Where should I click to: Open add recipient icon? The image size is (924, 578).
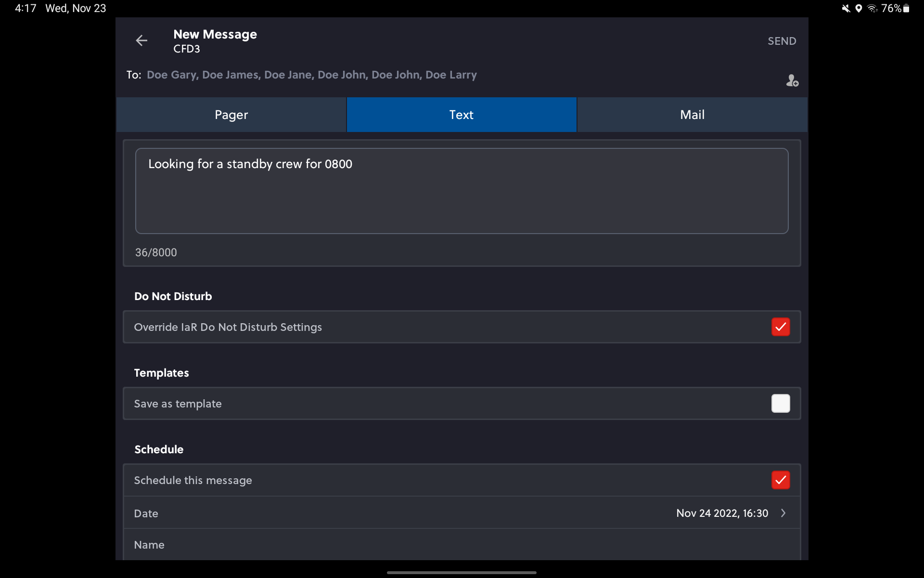pyautogui.click(x=792, y=80)
